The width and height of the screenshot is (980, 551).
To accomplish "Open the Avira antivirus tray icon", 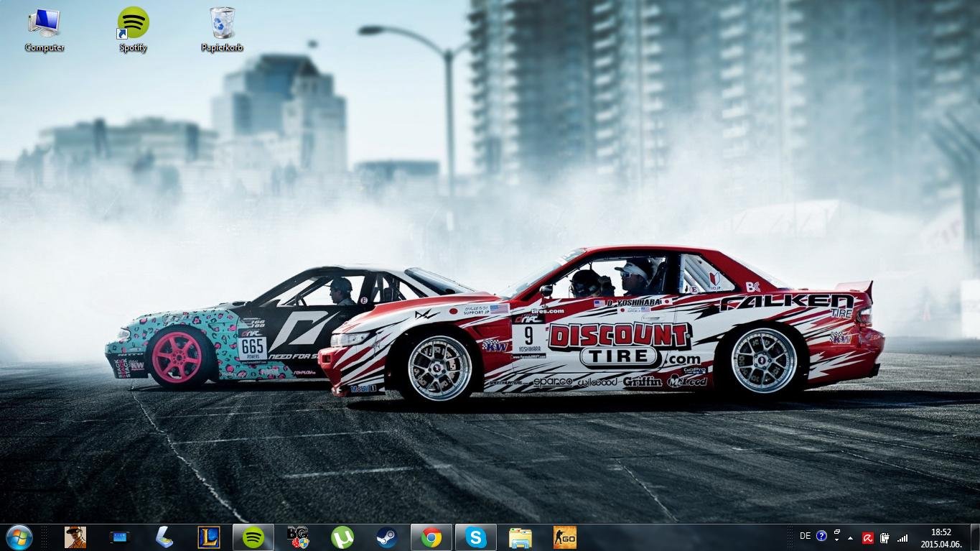I will click(x=867, y=538).
